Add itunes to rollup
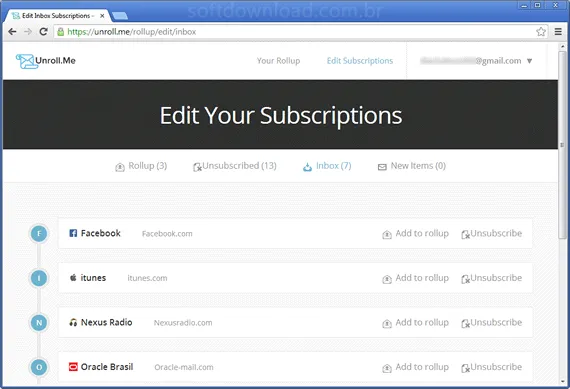Image resolution: width=570 pixels, height=389 pixels. (416, 278)
